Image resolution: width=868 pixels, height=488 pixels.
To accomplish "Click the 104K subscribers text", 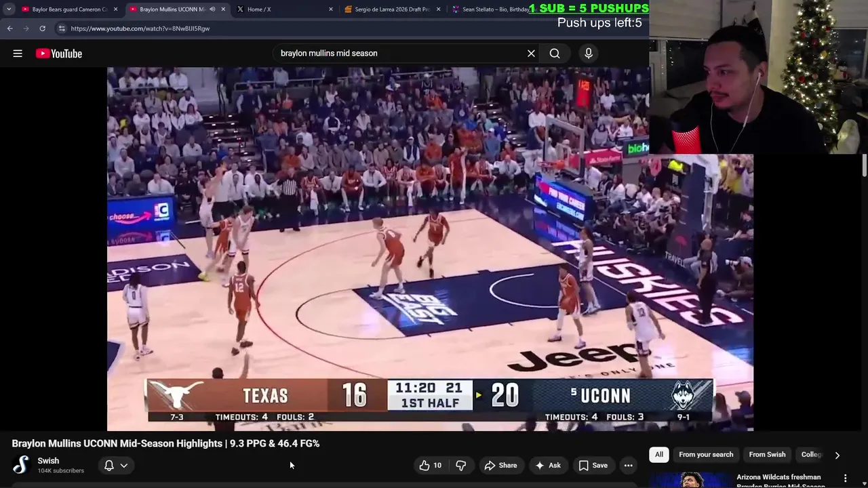I will [x=61, y=470].
